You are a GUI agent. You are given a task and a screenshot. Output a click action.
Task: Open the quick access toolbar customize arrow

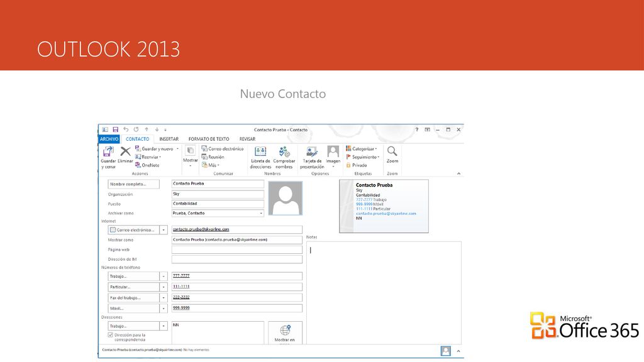(165, 129)
